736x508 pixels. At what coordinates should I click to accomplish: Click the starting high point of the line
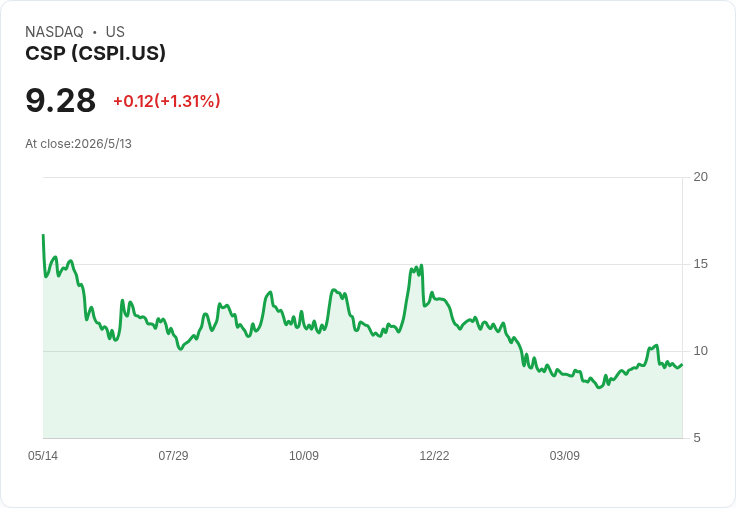point(43,235)
